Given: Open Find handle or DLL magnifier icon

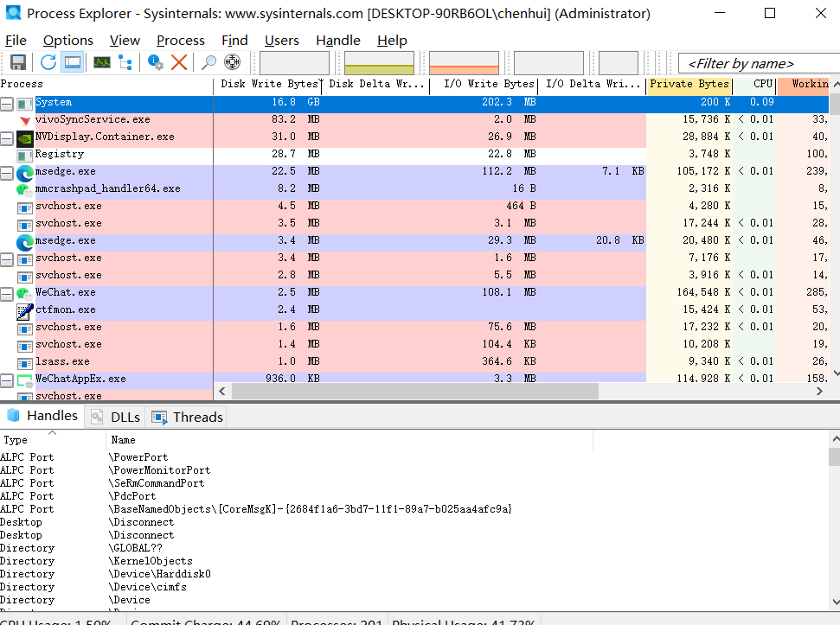Looking at the screenshot, I should tap(208, 62).
